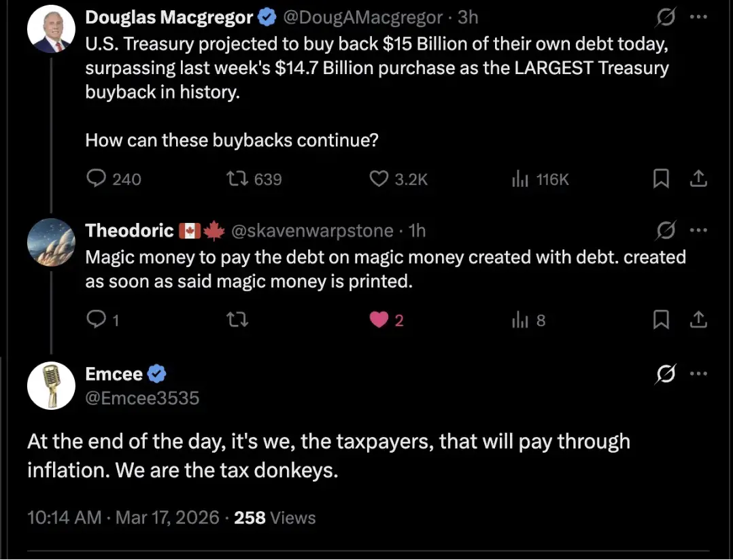Bookmark Theodoric's tweet
Image resolution: width=733 pixels, height=560 pixels.
coord(660,319)
